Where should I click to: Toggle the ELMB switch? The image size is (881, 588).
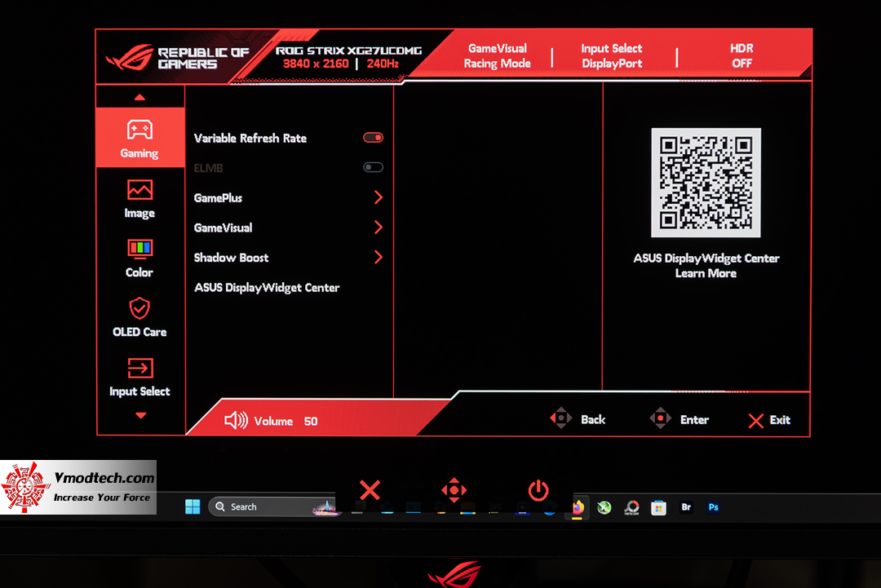(x=373, y=167)
